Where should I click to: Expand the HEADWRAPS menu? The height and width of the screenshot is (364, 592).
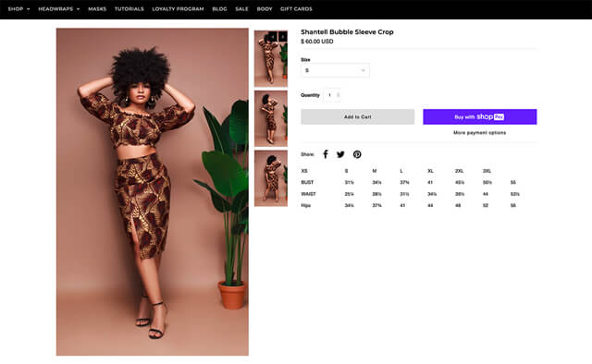[59, 8]
